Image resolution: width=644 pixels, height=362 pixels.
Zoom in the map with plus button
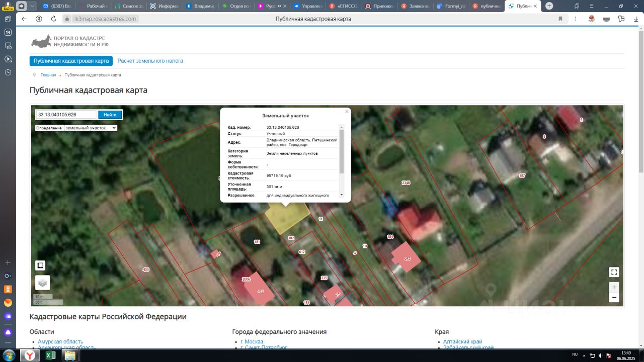click(x=614, y=287)
